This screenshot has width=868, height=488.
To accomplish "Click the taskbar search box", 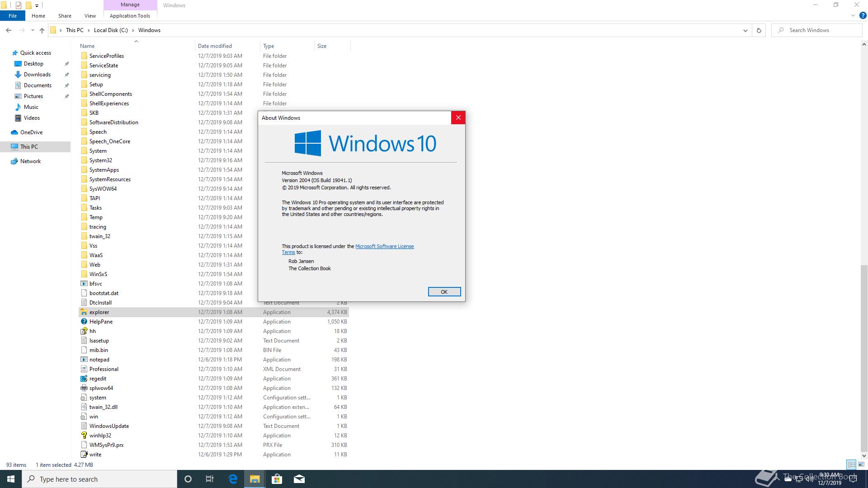I will click(99, 479).
